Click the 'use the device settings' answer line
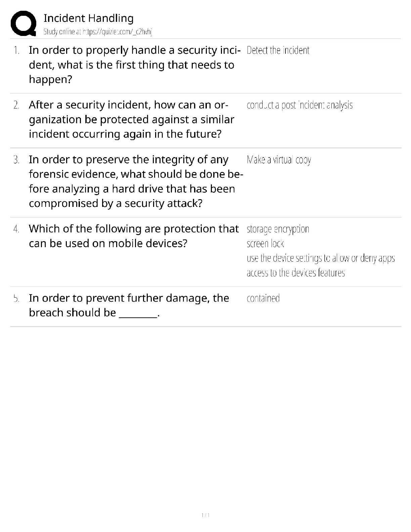This screenshot has height=532, width=411. [321, 258]
